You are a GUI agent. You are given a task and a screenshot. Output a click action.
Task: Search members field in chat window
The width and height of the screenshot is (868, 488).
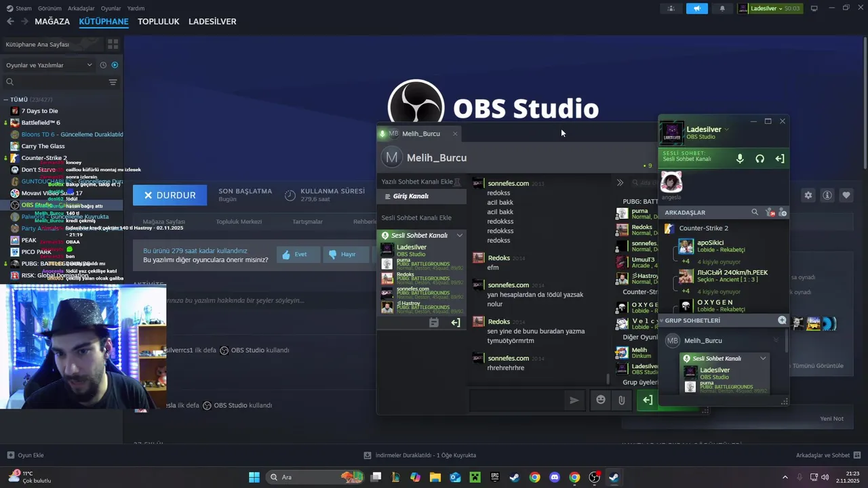pyautogui.click(x=643, y=182)
